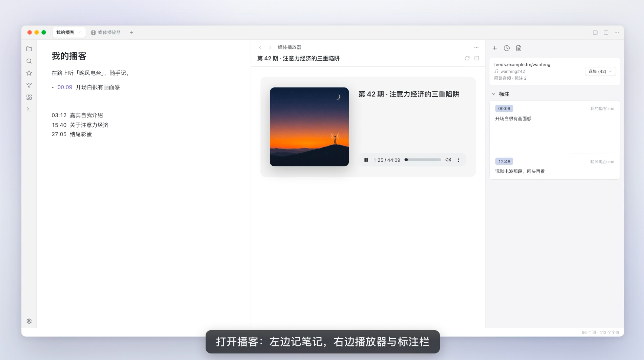Image resolution: width=644 pixels, height=360 pixels.
Task: Click the feeds.example.fm/wanfeng URL text
Action: pos(522,64)
